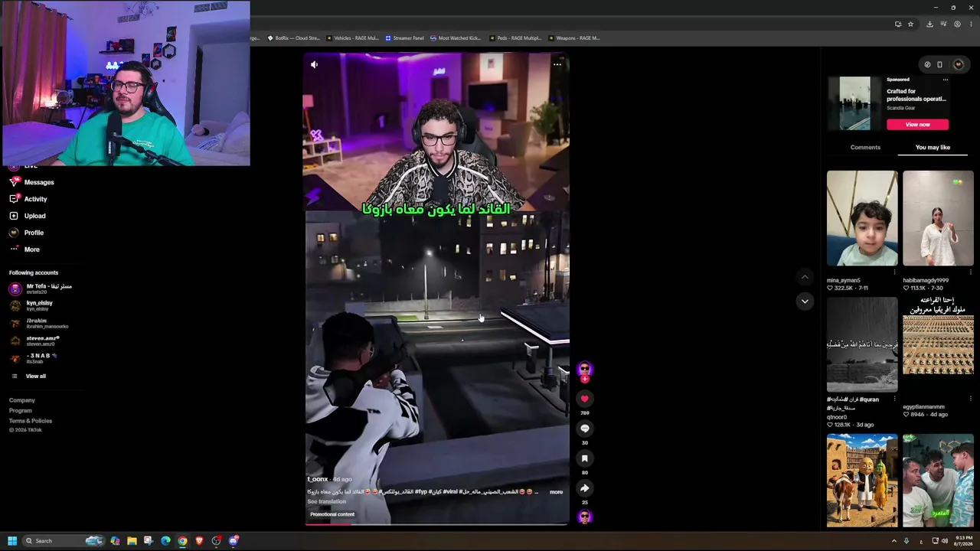
Task: Open Brave browser from the taskbar
Action: 199,541
